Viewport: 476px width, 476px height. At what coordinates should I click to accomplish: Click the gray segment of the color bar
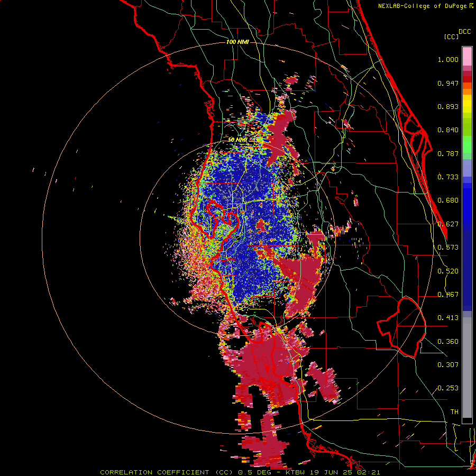[467, 368]
